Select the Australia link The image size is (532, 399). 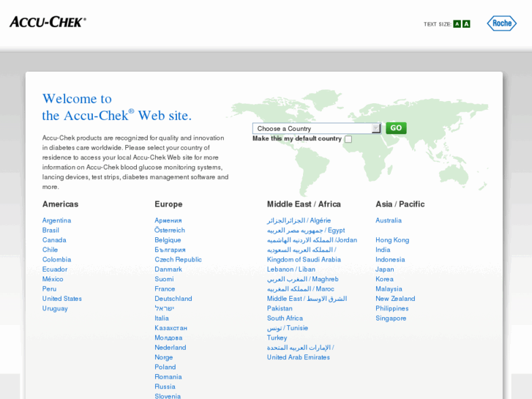(x=389, y=220)
